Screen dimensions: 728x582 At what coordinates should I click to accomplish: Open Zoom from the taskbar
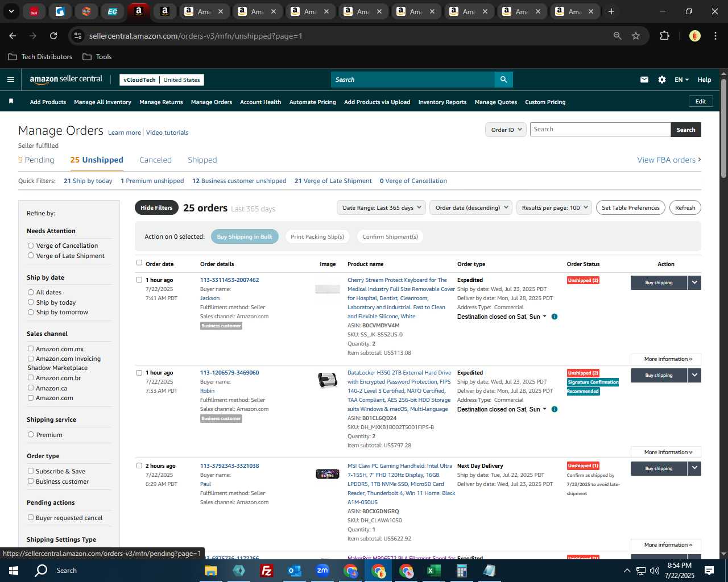[322, 571]
